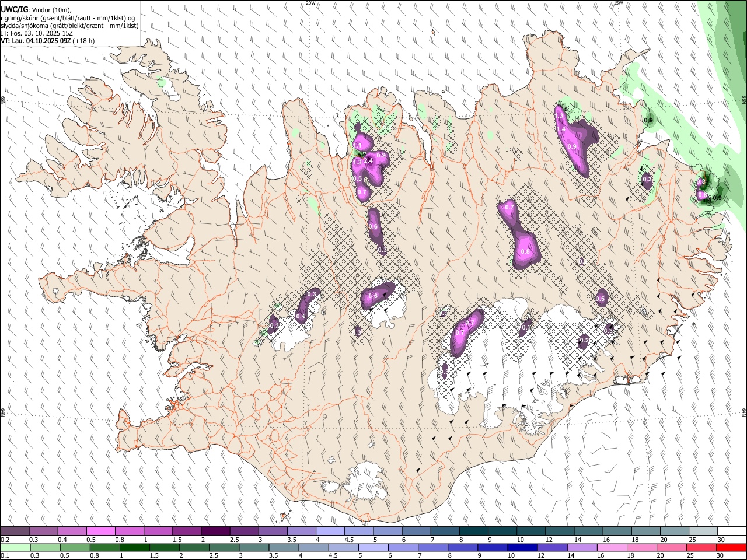The height and width of the screenshot is (560, 747).
Task: Pick the lavender snow swatch between 4 and 4.5
Action: (330, 531)
